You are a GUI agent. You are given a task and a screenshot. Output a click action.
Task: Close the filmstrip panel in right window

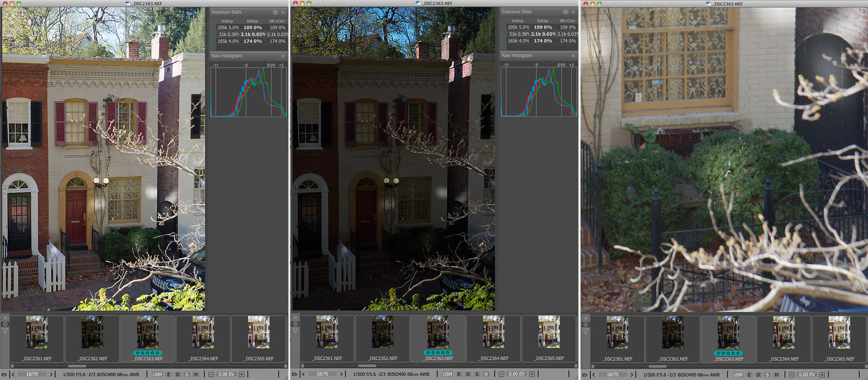pos(586,318)
